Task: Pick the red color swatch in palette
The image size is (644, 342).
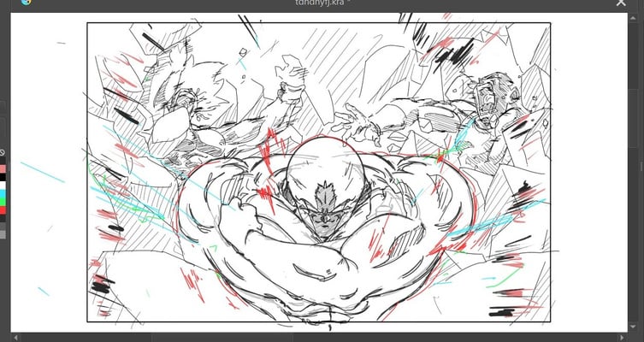Action: 3,210
